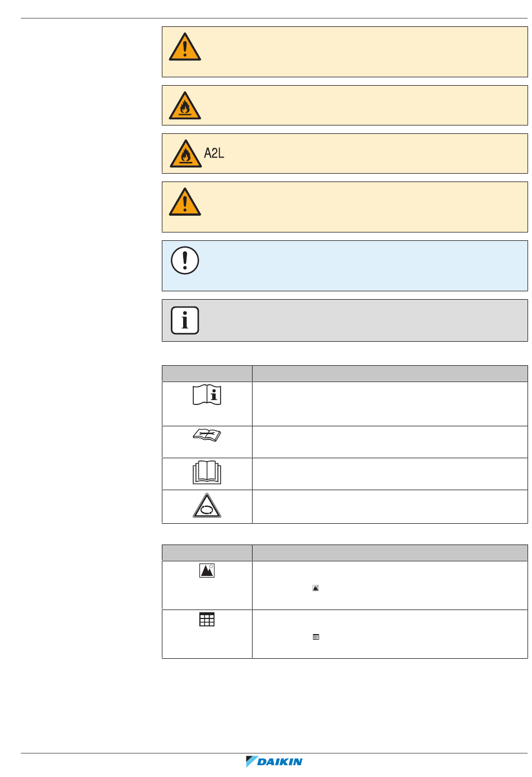
Task: Click the plain open book icon
Action: coord(207,473)
